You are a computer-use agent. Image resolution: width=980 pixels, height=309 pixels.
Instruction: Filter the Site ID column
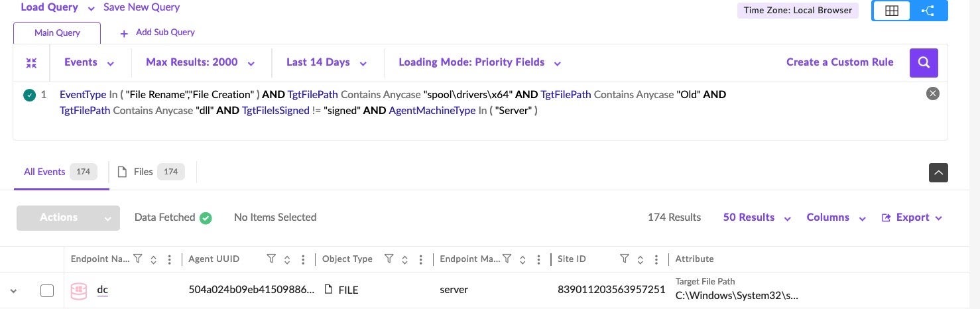[x=624, y=259]
